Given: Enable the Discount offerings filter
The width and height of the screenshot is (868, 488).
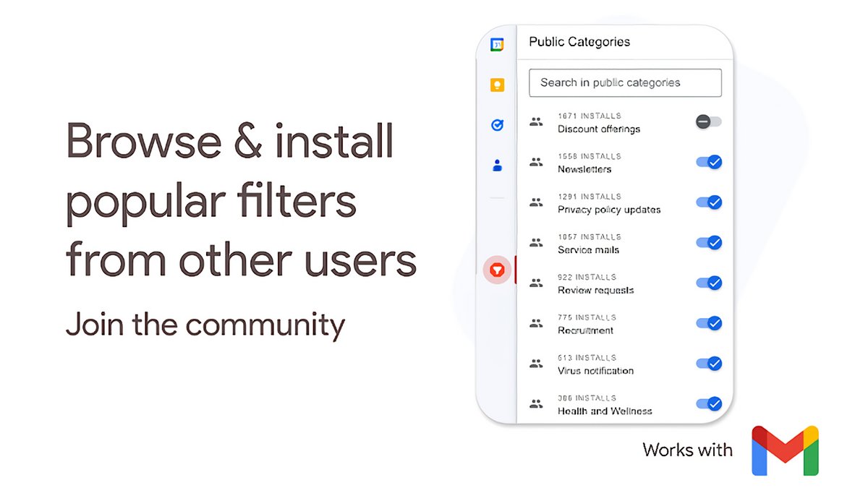Looking at the screenshot, I should click(708, 121).
